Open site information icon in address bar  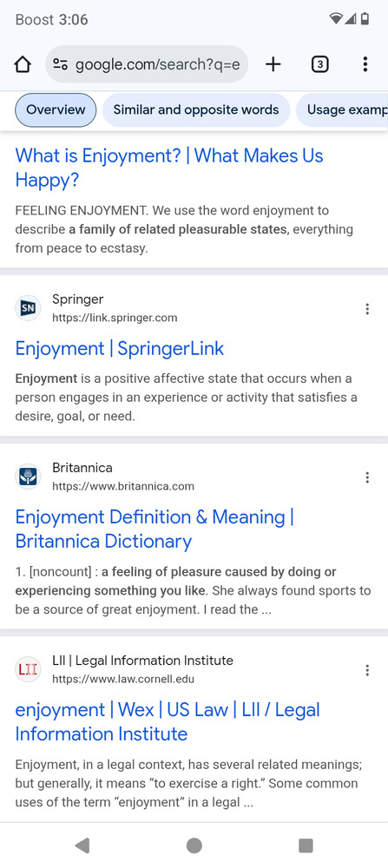pos(60,65)
